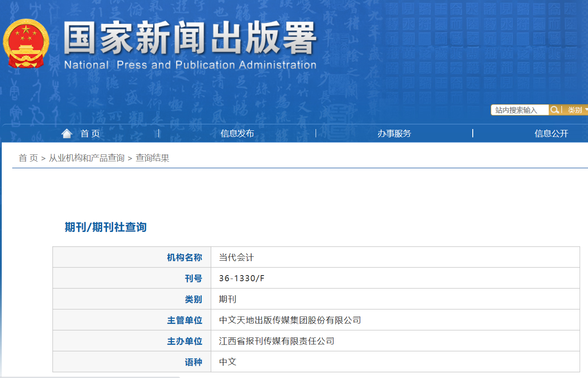
Task: Click the 查询结果 breadcrumb text
Action: 152,158
